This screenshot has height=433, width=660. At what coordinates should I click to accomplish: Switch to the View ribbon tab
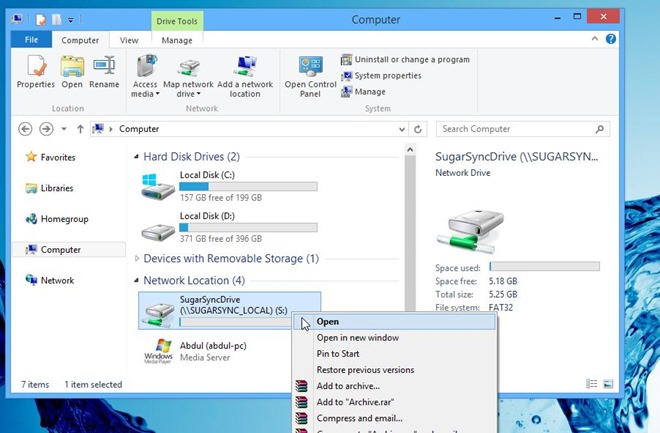pos(129,40)
